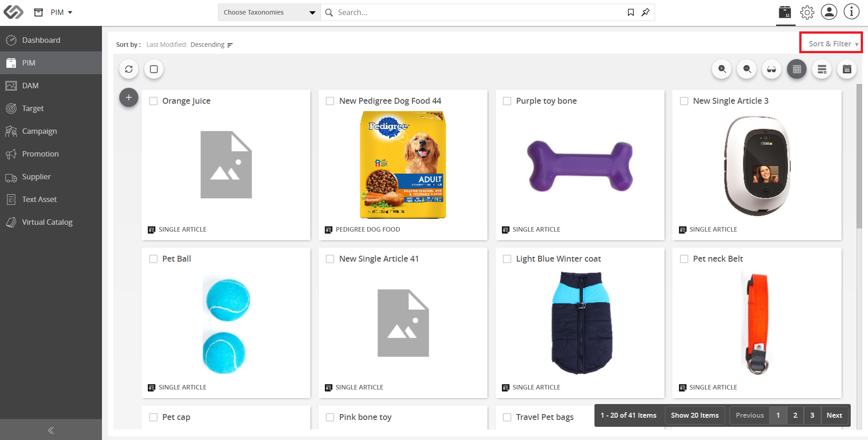868x440 pixels.
Task: Click the glasses preview icon
Action: [772, 69]
